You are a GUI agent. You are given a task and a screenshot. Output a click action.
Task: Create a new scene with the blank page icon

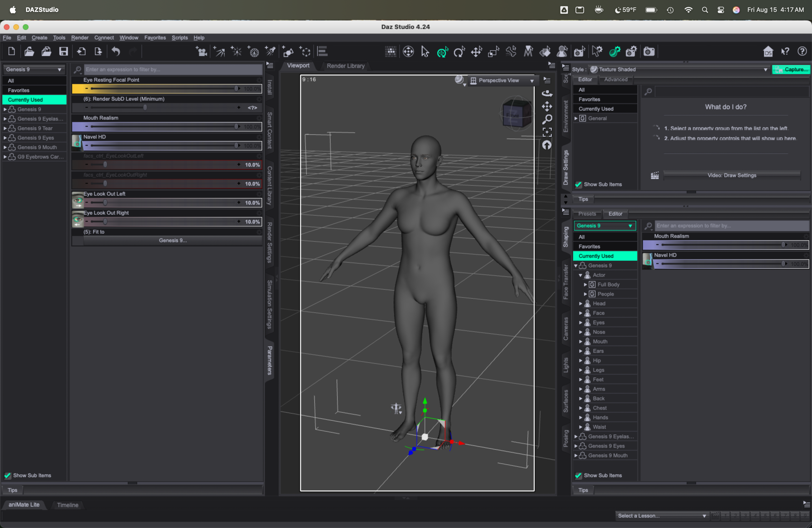11,52
